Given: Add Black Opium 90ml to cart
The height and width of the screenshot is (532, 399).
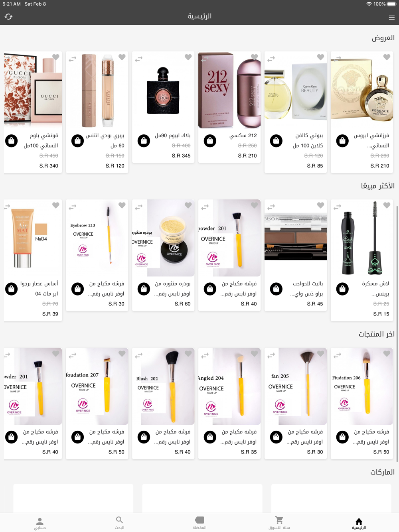Looking at the screenshot, I should click(144, 141).
